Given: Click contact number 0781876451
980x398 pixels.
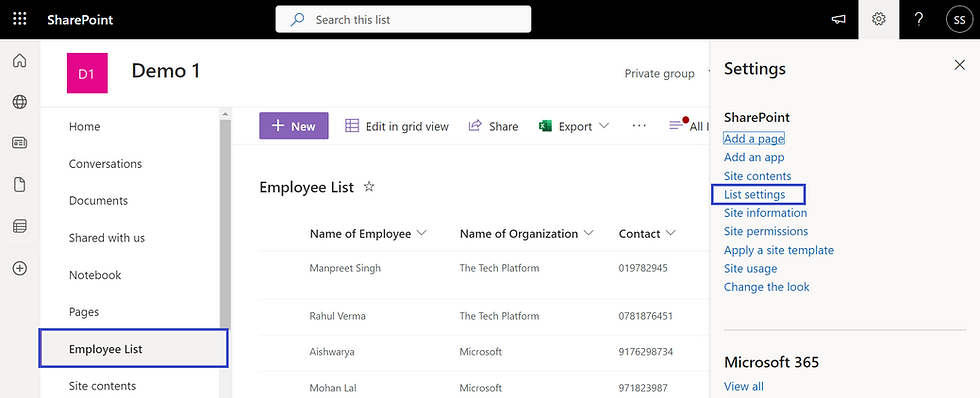Looking at the screenshot, I should pos(646,316).
